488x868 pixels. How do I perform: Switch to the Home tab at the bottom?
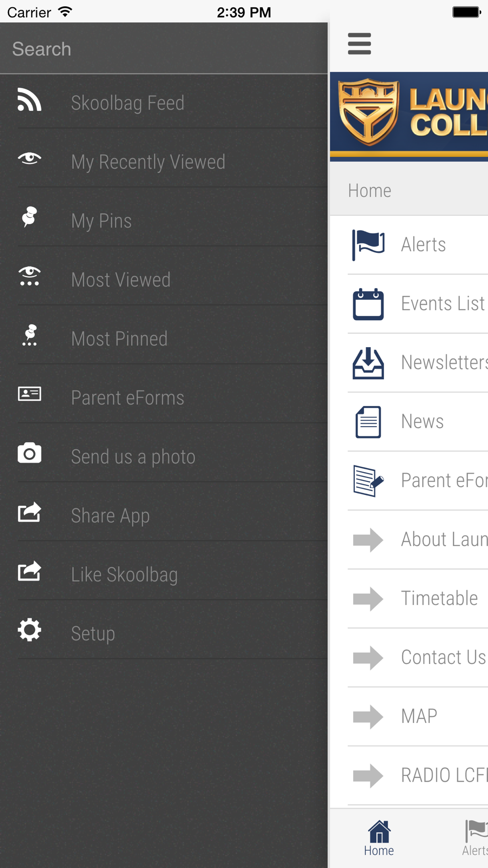click(x=379, y=838)
